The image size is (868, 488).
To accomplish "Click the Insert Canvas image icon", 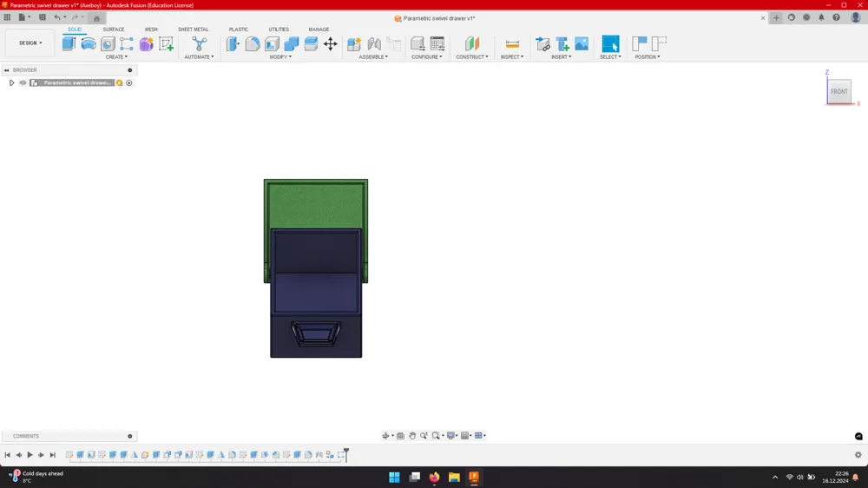I will [582, 43].
